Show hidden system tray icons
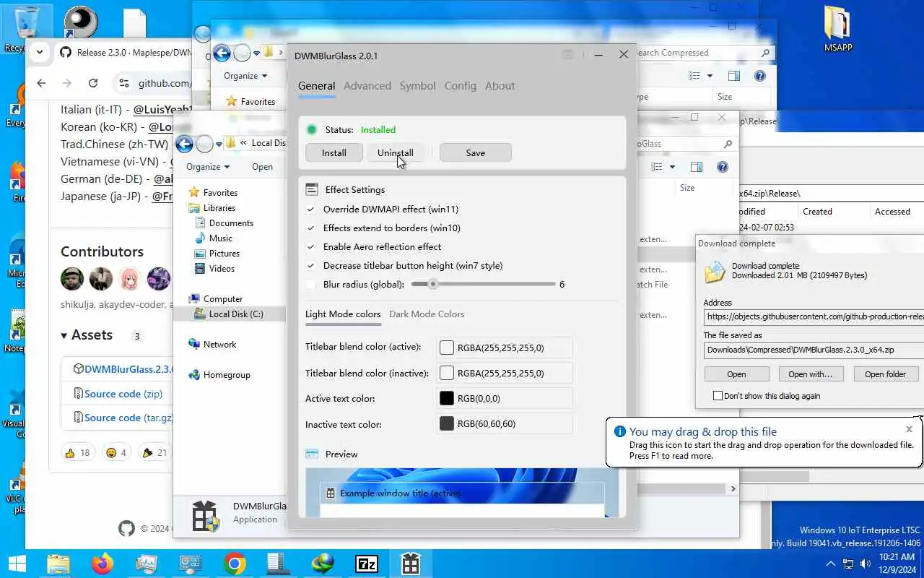The width and height of the screenshot is (924, 578). tap(830, 564)
